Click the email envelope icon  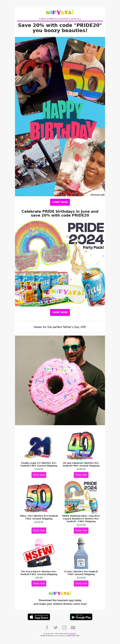[x=73, y=628]
